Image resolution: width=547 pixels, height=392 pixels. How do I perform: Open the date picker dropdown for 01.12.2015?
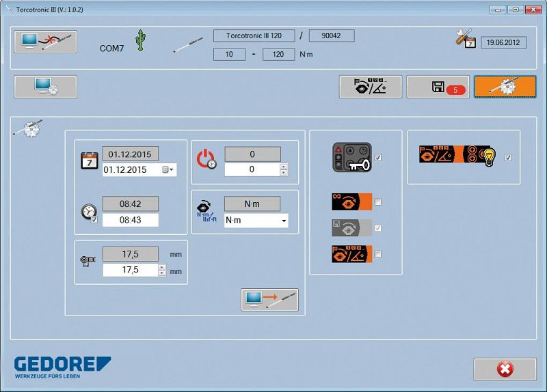coord(168,169)
